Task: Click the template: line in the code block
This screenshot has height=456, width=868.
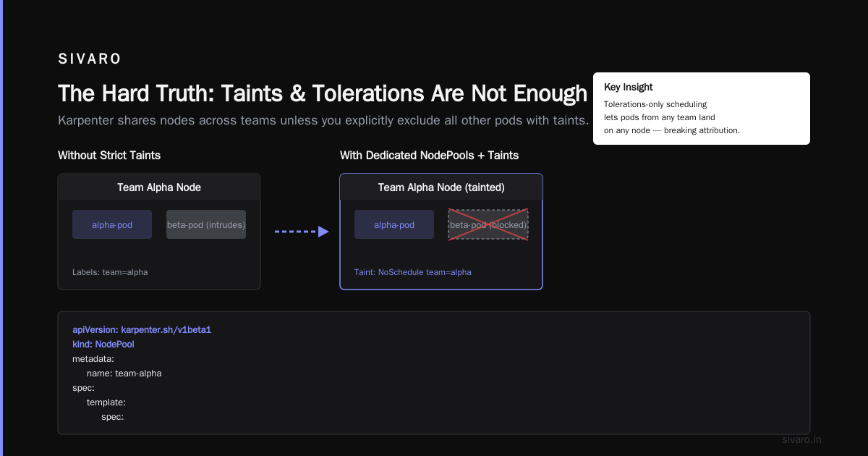Action: [x=106, y=402]
